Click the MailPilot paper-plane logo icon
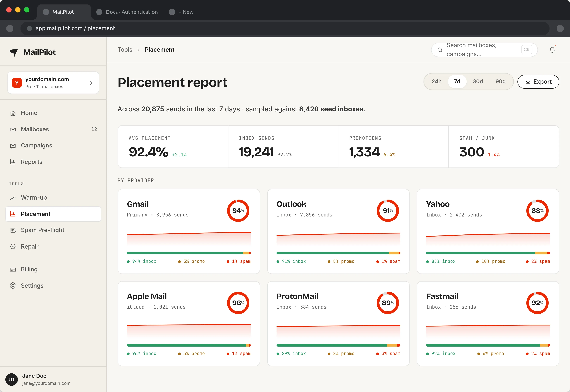This screenshot has height=392, width=570. 14,52
